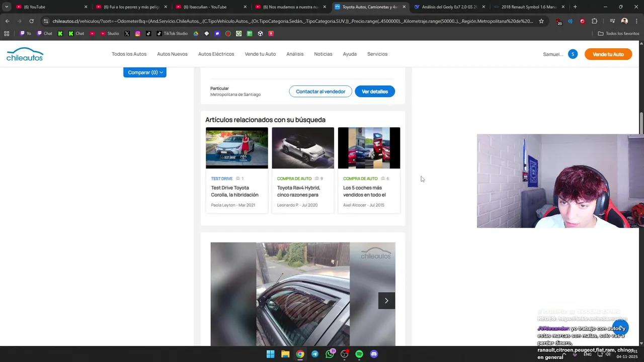Open Spotify from the taskbar
This screenshot has height=362, width=644.
coord(359,354)
